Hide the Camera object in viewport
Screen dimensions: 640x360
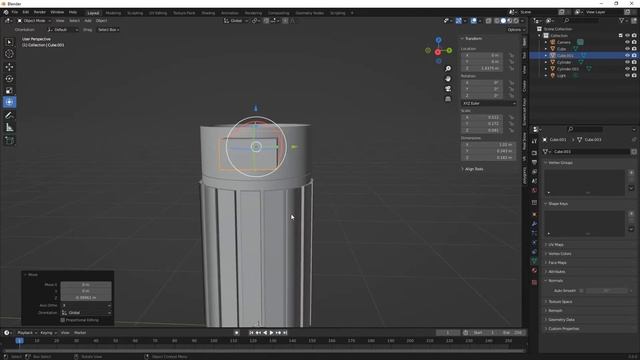point(627,42)
